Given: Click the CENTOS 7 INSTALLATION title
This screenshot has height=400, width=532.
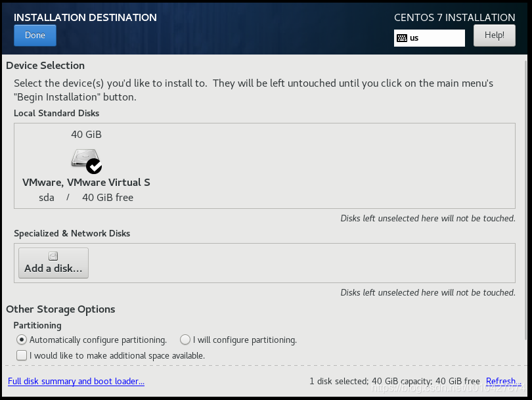Looking at the screenshot, I should pos(454,18).
